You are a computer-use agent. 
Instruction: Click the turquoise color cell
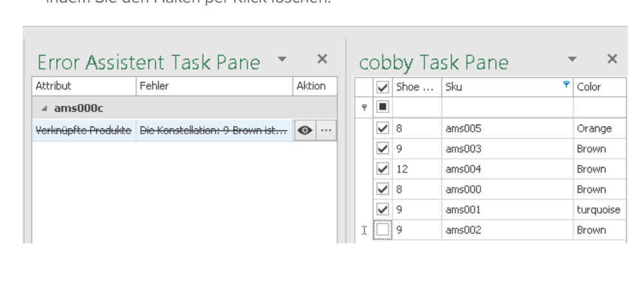[600, 210]
